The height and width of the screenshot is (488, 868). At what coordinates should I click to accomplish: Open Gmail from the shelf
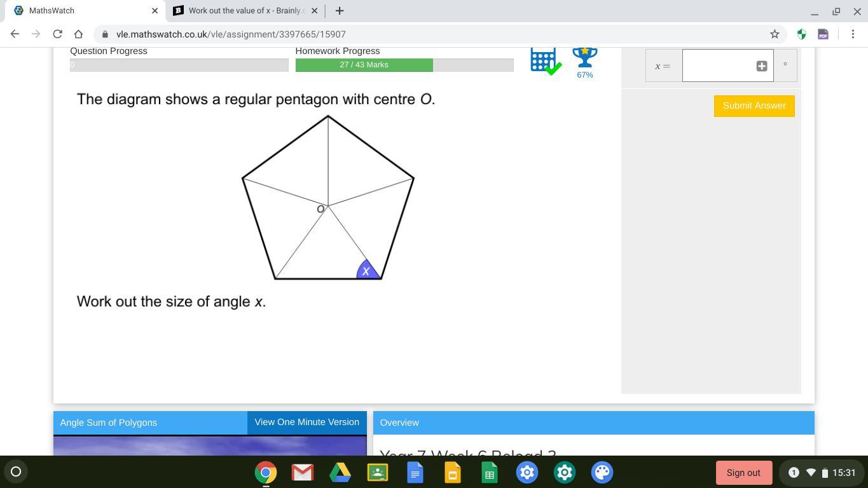coord(303,472)
